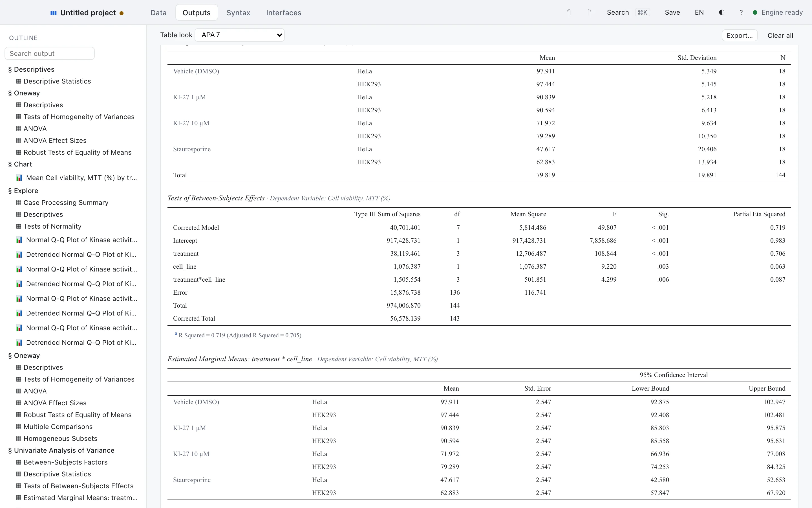Select Between-Subjects Factors outline item
Image resolution: width=812 pixels, height=508 pixels.
click(x=65, y=462)
